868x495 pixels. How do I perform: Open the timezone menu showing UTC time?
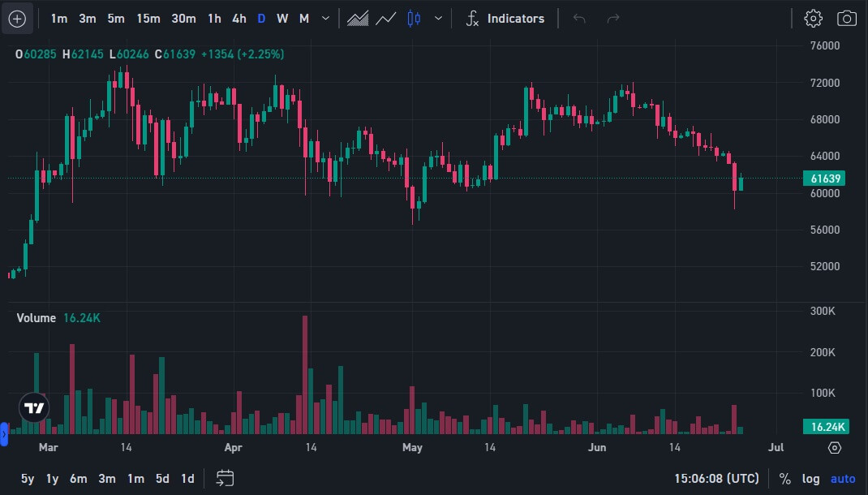point(716,479)
